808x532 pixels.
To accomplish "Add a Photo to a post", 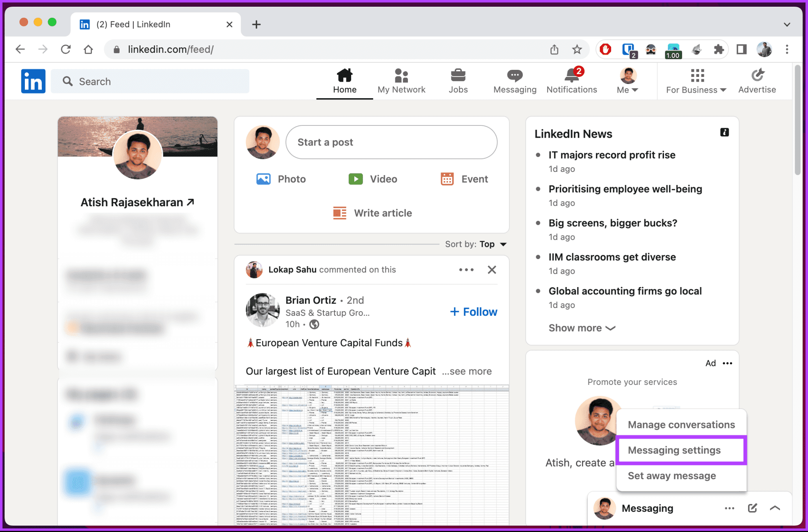I will [x=281, y=179].
